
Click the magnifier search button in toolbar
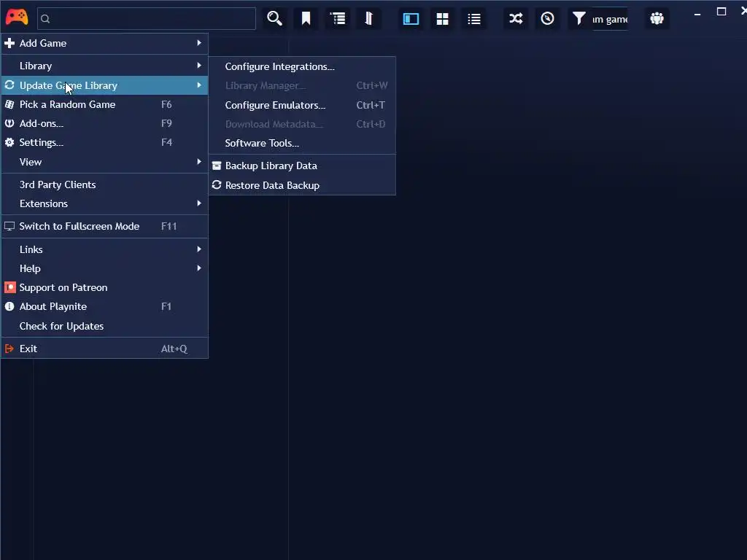(274, 18)
